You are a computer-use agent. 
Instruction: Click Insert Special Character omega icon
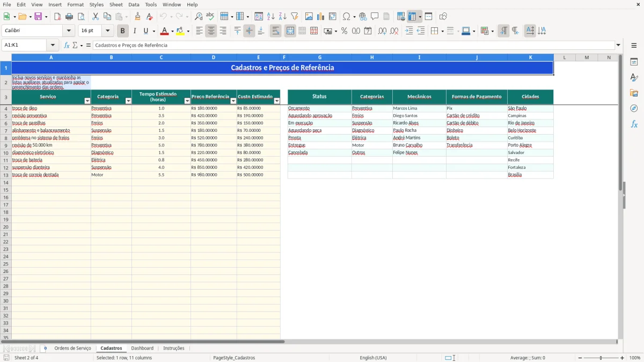coord(346,17)
